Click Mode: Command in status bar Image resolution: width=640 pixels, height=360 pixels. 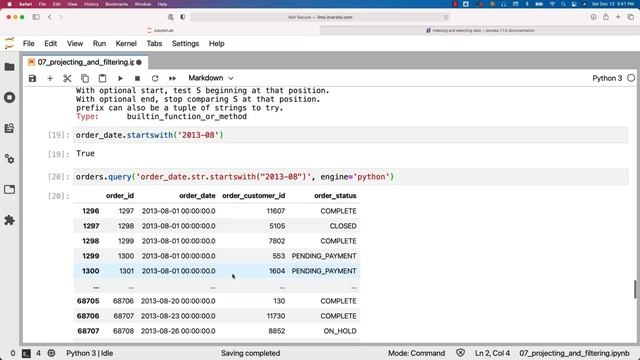click(416, 353)
